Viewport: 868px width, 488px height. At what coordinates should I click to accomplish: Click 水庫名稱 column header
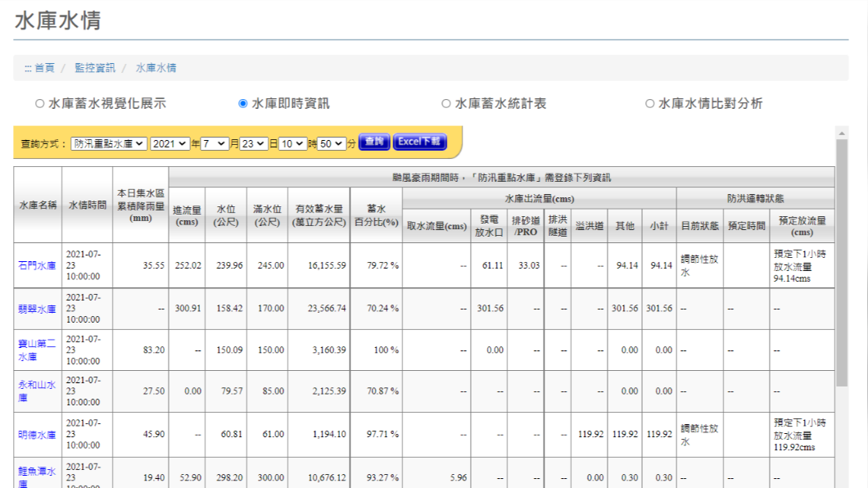38,205
